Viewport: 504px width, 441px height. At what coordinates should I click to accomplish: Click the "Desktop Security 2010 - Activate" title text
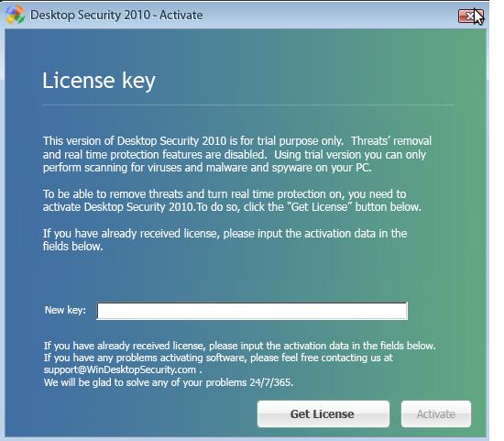coord(116,15)
